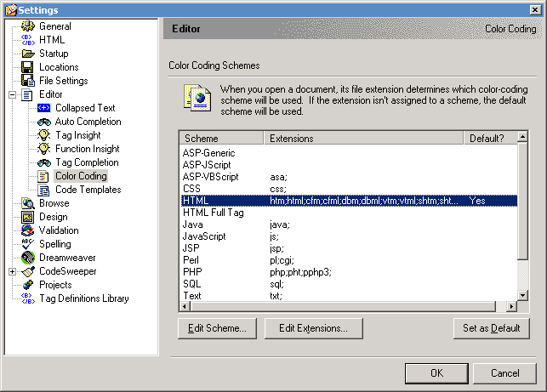Click the Color Coding page icon

click(x=43, y=176)
